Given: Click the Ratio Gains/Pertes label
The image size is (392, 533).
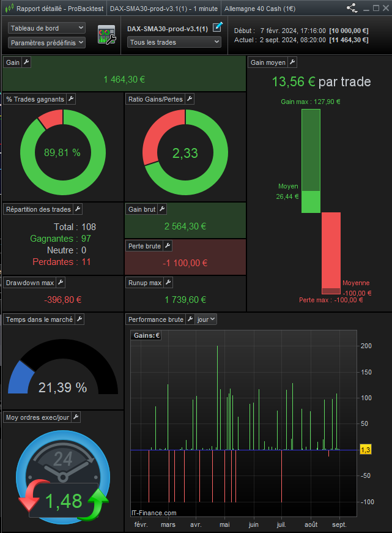Looking at the screenshot, I should click(x=155, y=99).
